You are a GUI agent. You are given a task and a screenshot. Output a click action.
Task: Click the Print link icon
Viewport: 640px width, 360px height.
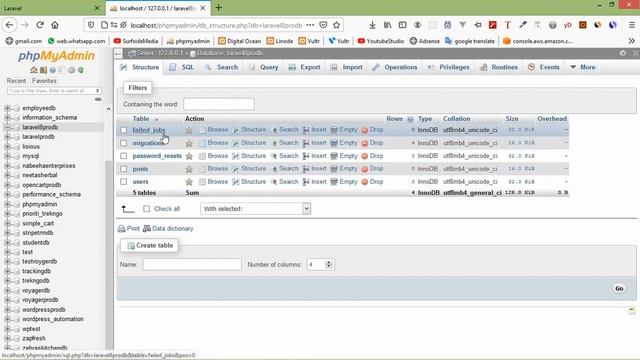tap(122, 229)
